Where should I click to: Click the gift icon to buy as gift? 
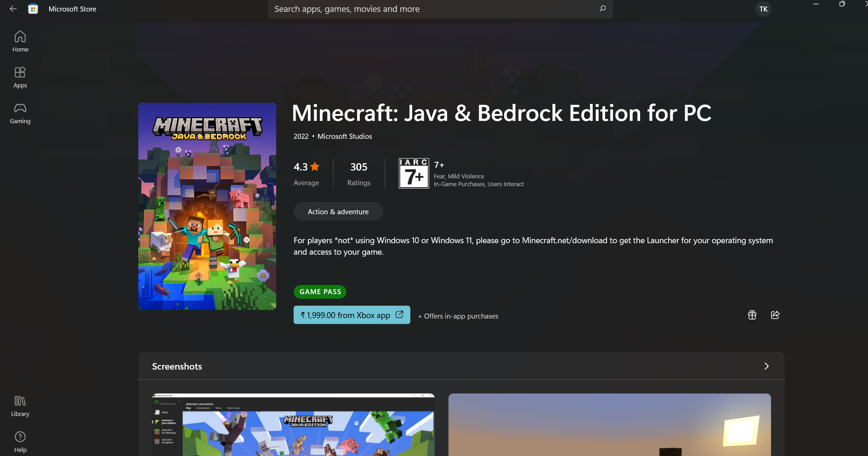click(x=752, y=315)
